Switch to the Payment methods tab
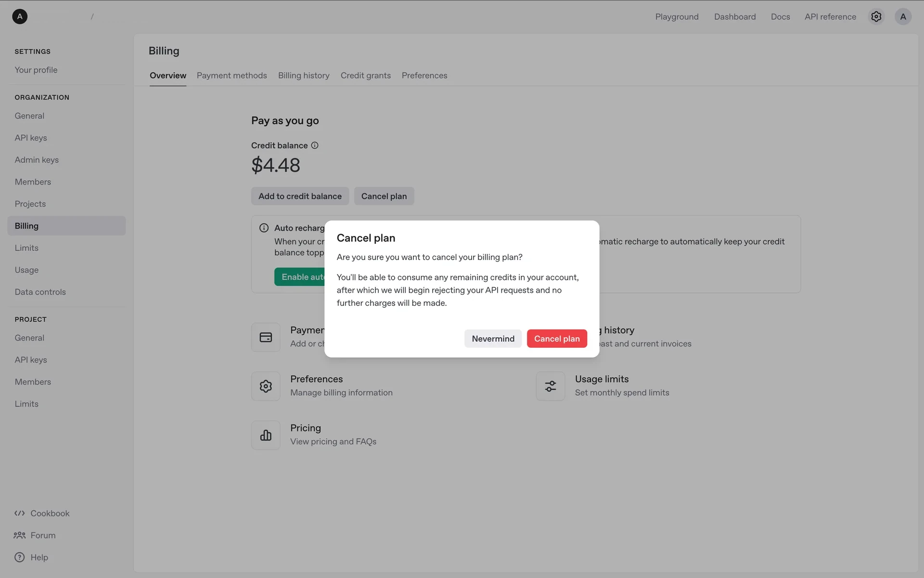The height and width of the screenshot is (578, 924). click(232, 76)
